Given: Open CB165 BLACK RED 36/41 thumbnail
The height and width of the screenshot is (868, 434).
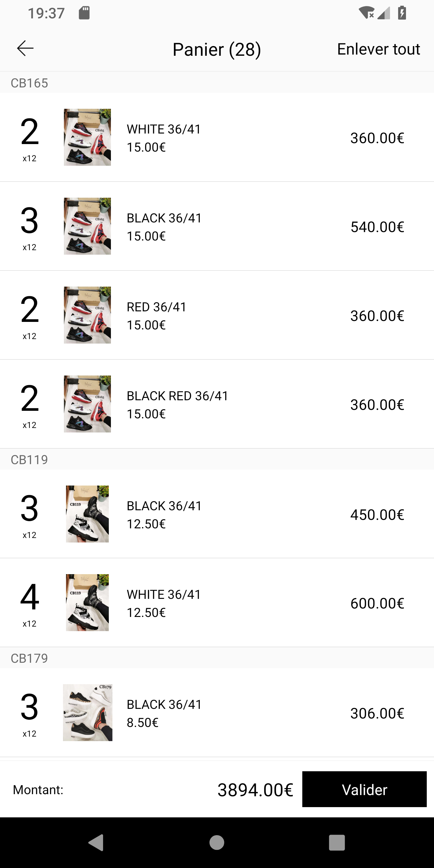Looking at the screenshot, I should tap(87, 404).
